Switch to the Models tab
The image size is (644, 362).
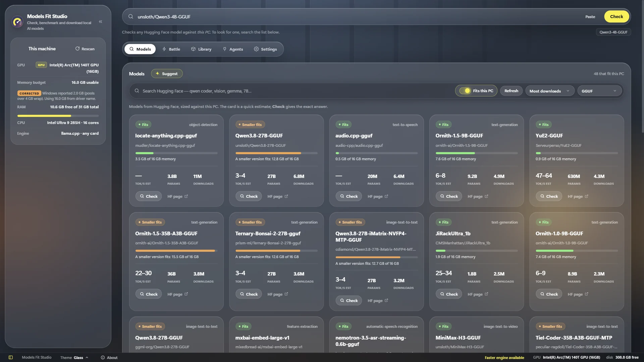[140, 49]
